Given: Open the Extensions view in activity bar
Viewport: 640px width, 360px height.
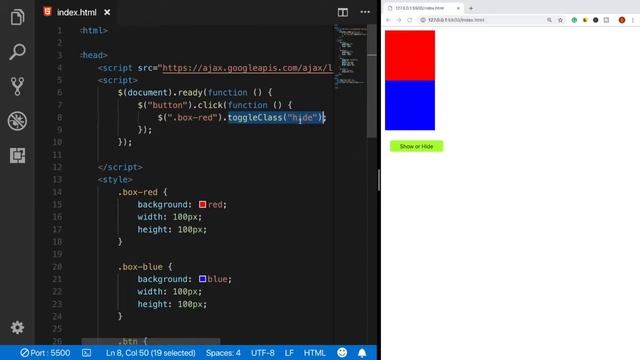Looking at the screenshot, I should pos(17,156).
